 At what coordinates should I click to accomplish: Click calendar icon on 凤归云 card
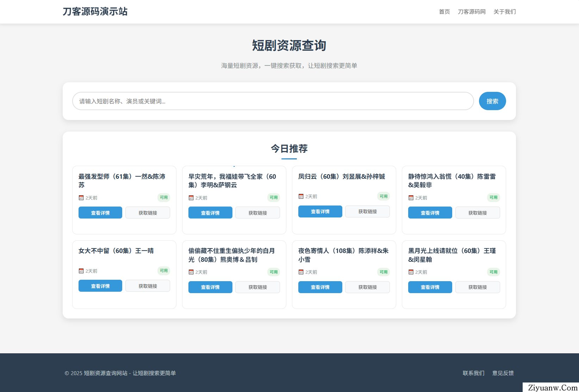(x=301, y=196)
